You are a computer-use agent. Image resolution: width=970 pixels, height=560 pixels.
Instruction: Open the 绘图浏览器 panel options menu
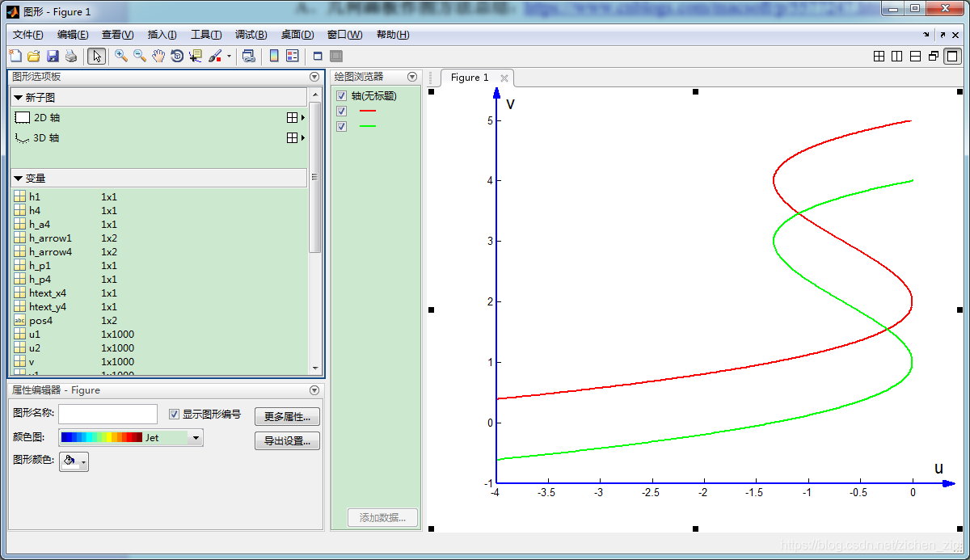(x=412, y=77)
